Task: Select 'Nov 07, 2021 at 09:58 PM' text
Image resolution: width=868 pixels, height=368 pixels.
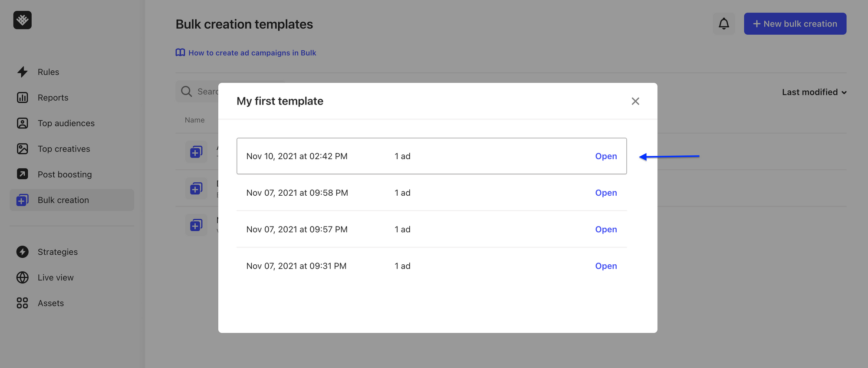Action: click(x=297, y=193)
